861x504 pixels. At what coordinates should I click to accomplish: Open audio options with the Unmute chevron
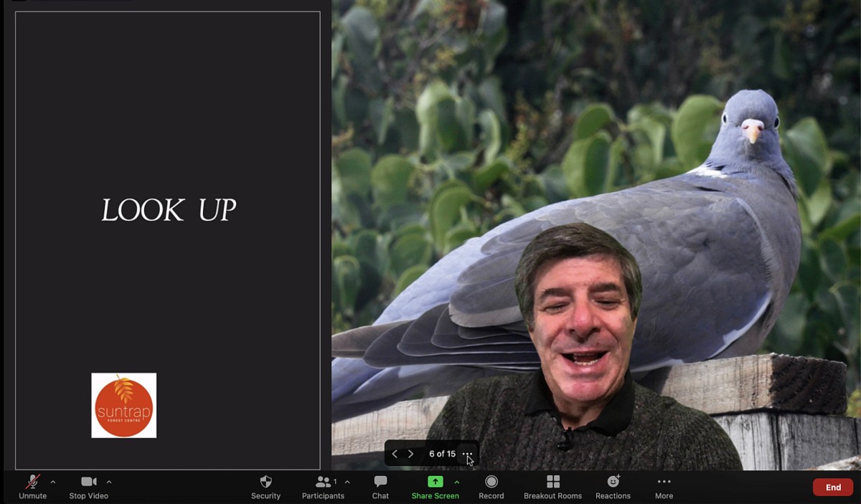(x=52, y=481)
